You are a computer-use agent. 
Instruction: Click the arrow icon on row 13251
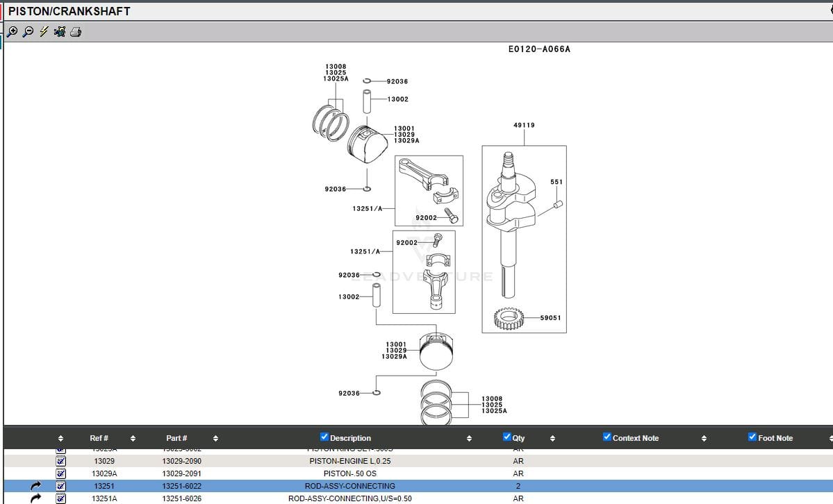click(36, 486)
